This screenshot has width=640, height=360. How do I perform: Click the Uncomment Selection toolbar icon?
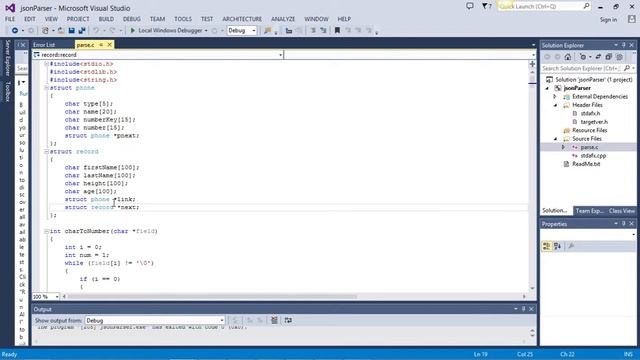[x=323, y=31]
